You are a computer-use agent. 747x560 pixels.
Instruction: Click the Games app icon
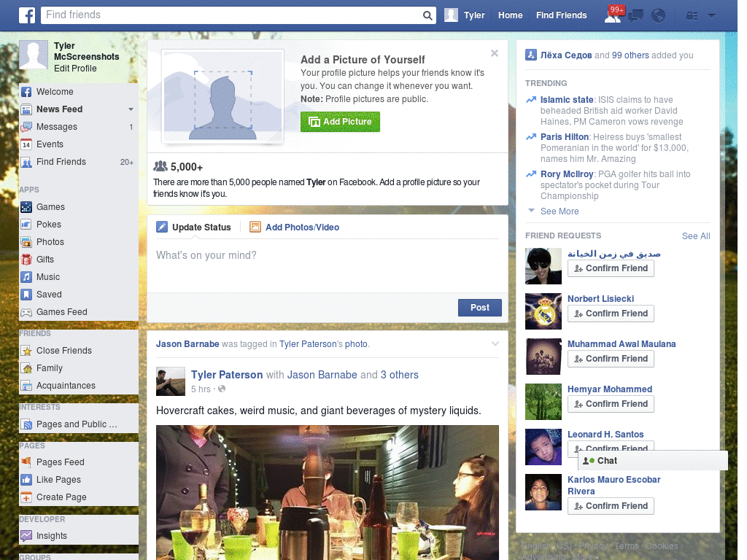(x=26, y=207)
